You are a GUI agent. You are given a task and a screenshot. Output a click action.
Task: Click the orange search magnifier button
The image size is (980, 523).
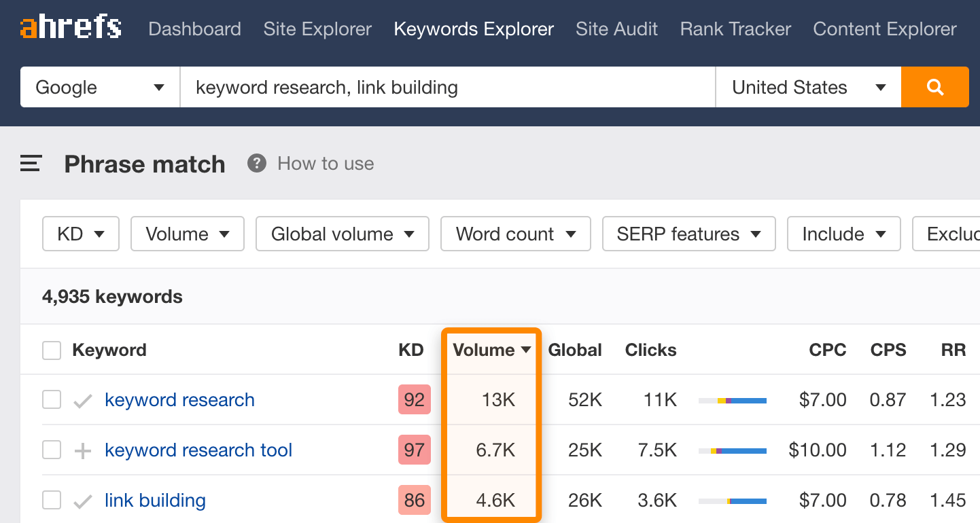coord(934,87)
